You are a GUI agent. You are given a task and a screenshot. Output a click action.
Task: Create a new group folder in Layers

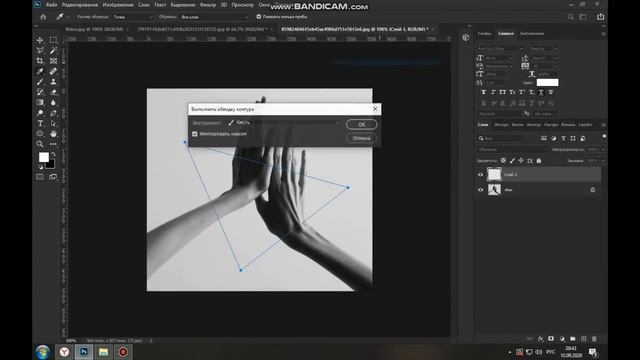pos(573,339)
